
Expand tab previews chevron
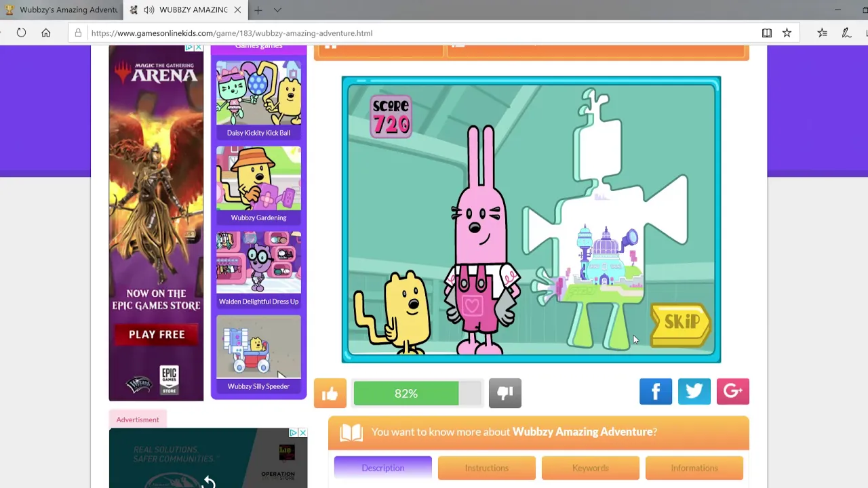(277, 9)
